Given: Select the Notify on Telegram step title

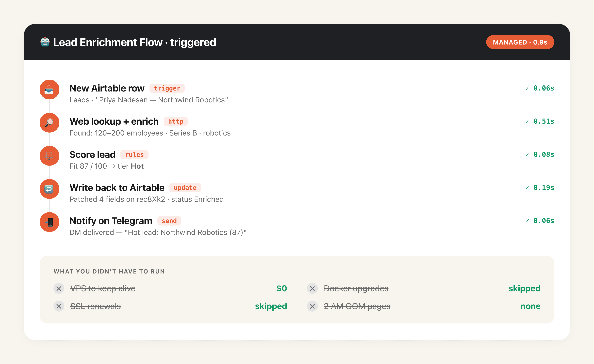Looking at the screenshot, I should point(111,221).
